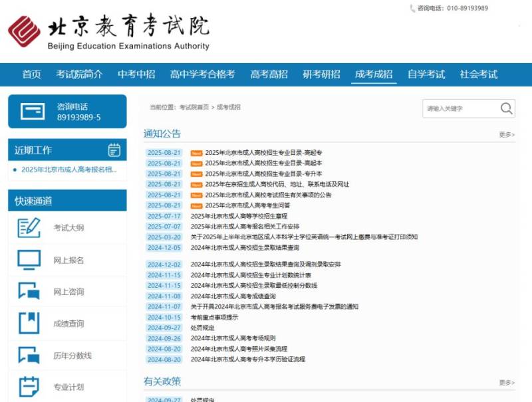Open the 历年分数线 chat icon
Screen dimensions: 532x402
click(x=29, y=355)
